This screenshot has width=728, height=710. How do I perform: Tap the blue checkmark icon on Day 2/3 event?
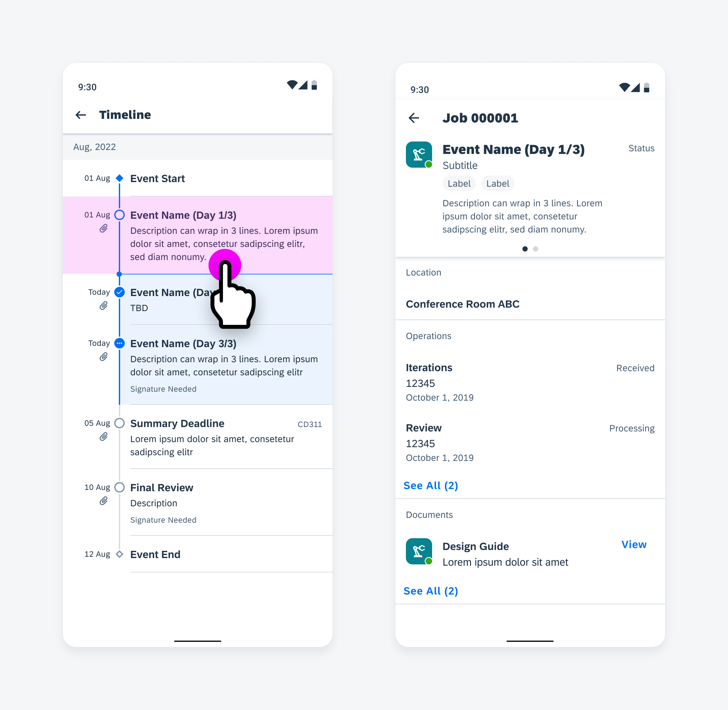click(119, 292)
